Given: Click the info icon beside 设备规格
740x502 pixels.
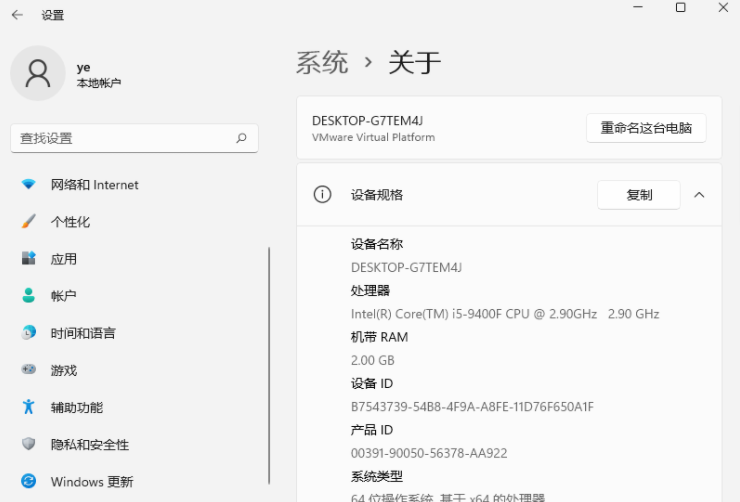Looking at the screenshot, I should pos(322,195).
